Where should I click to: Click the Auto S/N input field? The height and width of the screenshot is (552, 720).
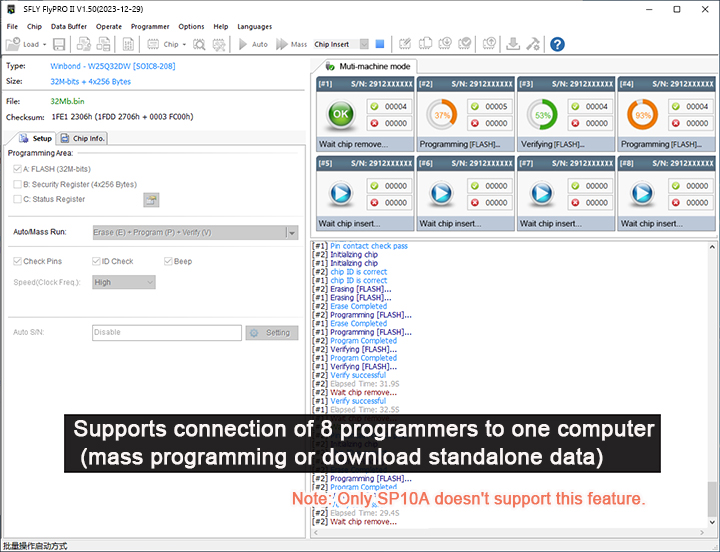[166, 333]
